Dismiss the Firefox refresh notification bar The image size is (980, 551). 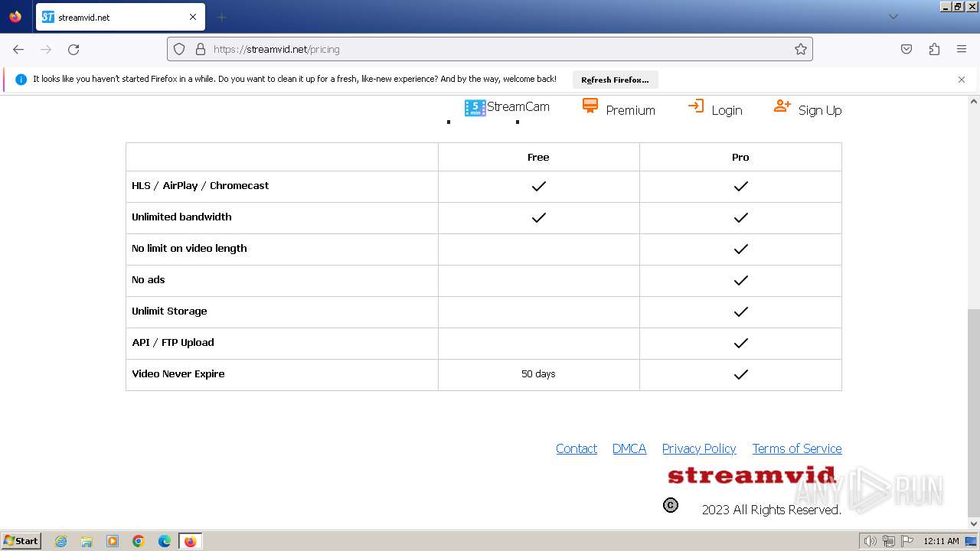(962, 80)
